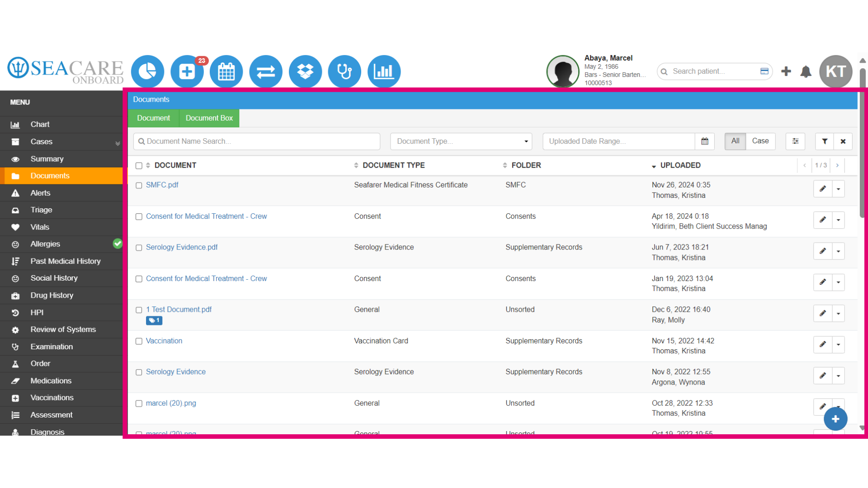The width and height of the screenshot is (868, 488).
Task: Open the calendar picker for uploaded date range
Action: click(x=705, y=141)
